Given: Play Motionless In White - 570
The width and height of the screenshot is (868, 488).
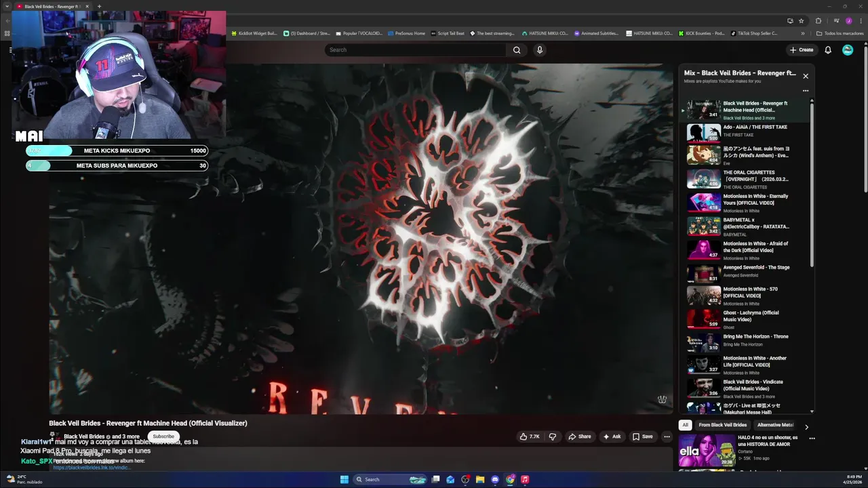Looking at the screenshot, I should click(x=746, y=296).
